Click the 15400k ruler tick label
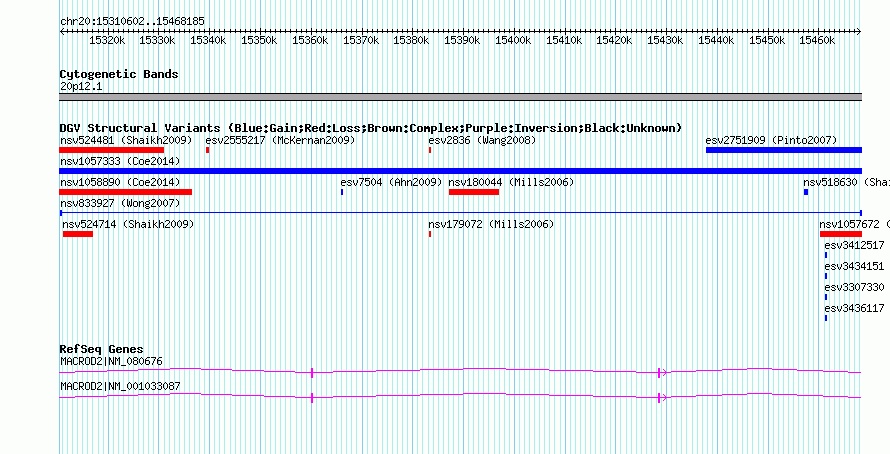This screenshot has height=454, width=890. pyautogui.click(x=513, y=40)
